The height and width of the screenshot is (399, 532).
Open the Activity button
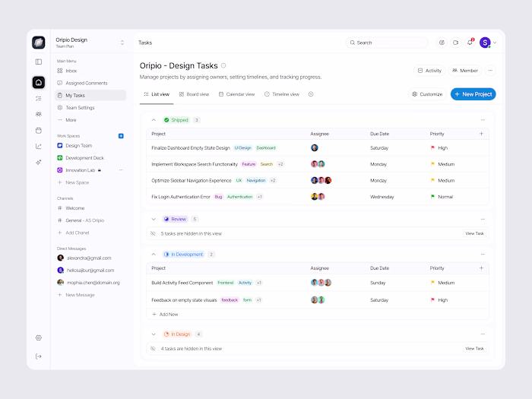coord(429,71)
